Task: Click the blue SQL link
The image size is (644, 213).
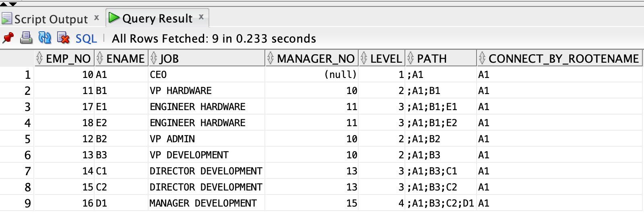Action: click(x=86, y=39)
